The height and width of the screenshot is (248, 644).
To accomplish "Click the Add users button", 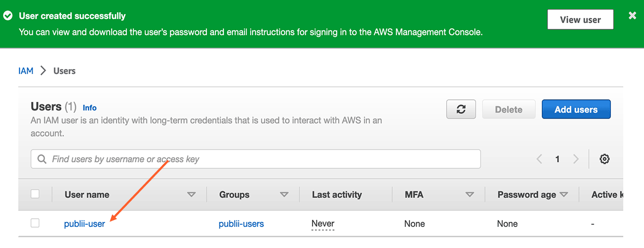I will coord(576,109).
